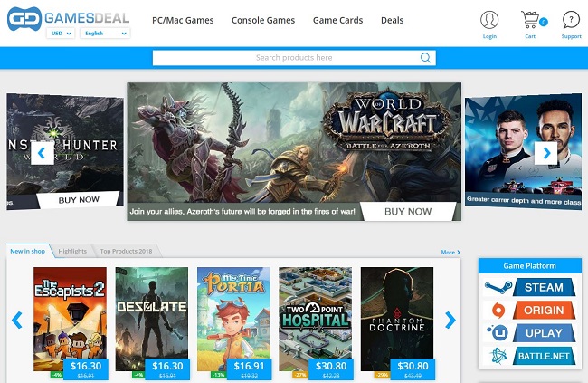Open the Deals menu
The image size is (588, 383).
(x=393, y=20)
